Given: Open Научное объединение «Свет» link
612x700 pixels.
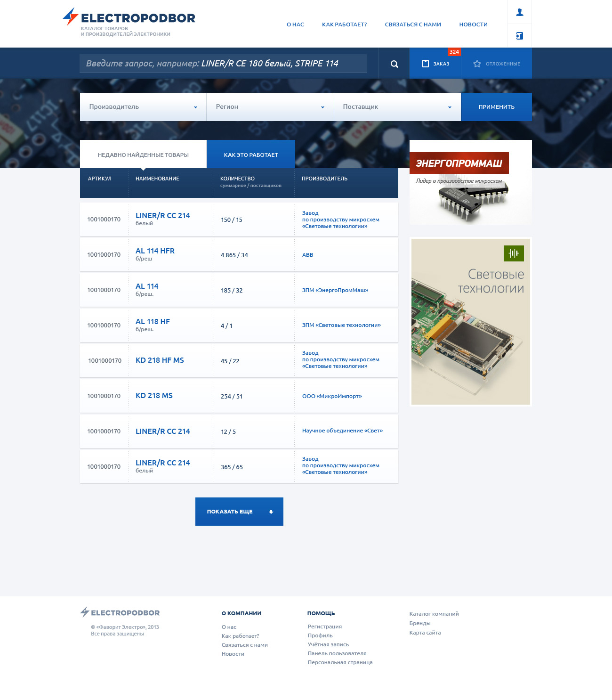Looking at the screenshot, I should (x=342, y=431).
